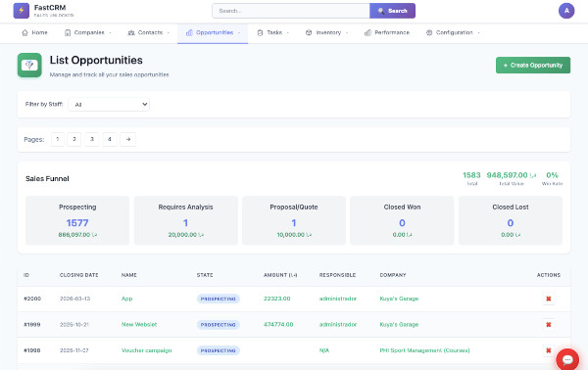Click the CLOSING DATE column header
This screenshot has width=588, height=370.
(78, 275)
